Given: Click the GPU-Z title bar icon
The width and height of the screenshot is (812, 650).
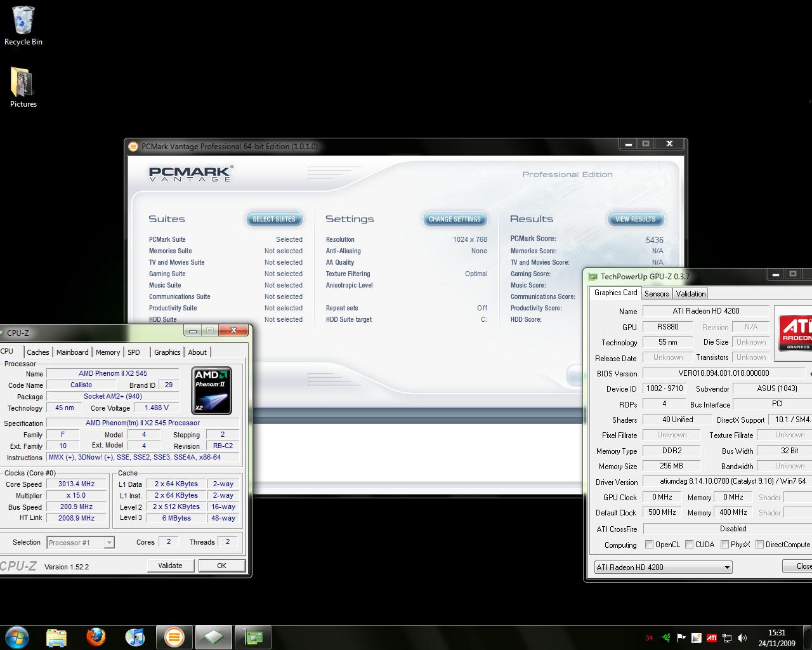Looking at the screenshot, I should pos(593,277).
